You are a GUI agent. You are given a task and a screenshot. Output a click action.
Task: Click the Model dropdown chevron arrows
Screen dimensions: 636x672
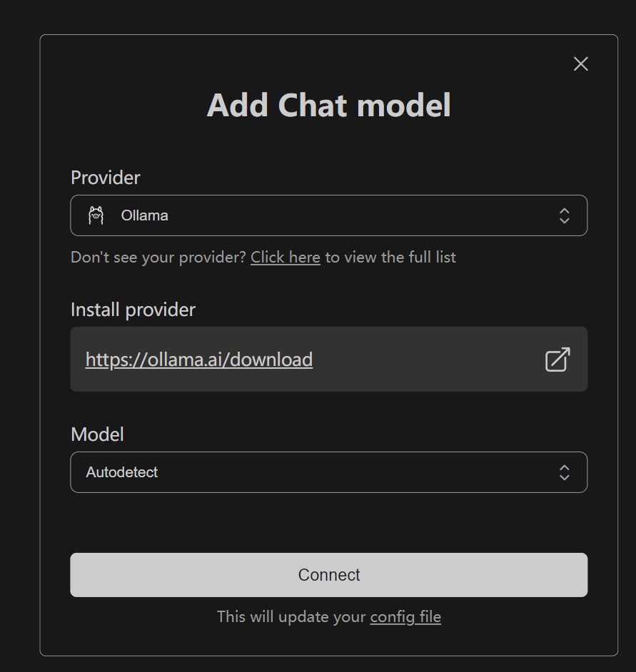[564, 472]
